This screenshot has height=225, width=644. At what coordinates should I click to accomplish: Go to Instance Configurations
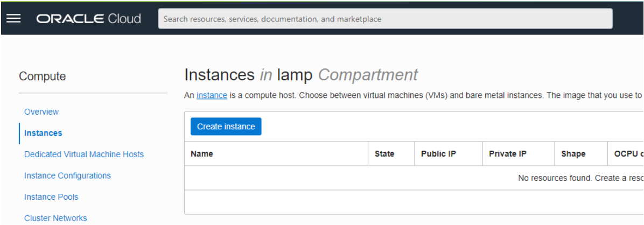67,175
